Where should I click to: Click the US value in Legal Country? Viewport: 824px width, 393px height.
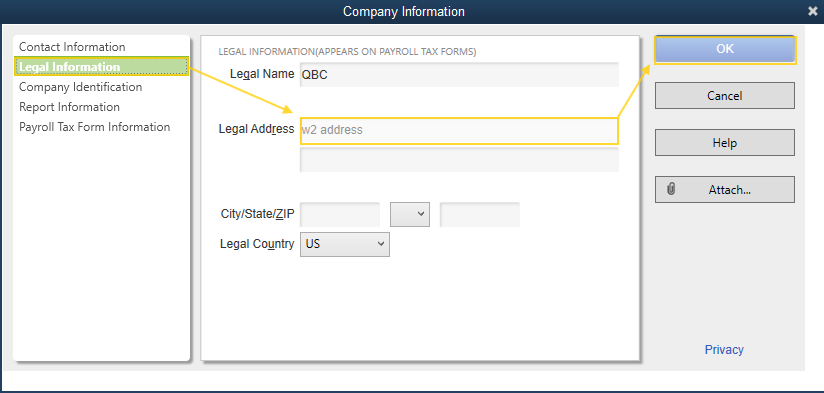(313, 244)
